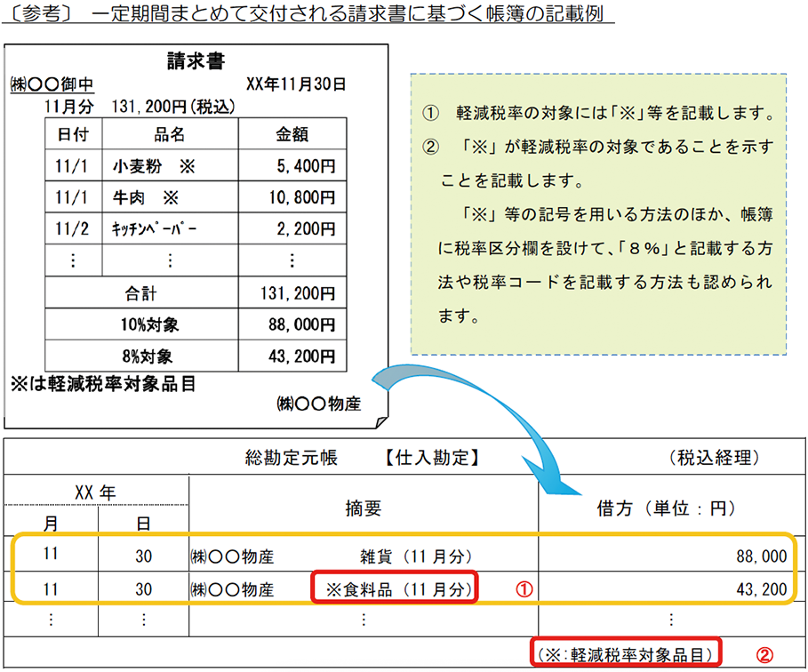This screenshot has width=808, height=672.
Task: Click the 摘要 column header in ledger
Action: [364, 508]
